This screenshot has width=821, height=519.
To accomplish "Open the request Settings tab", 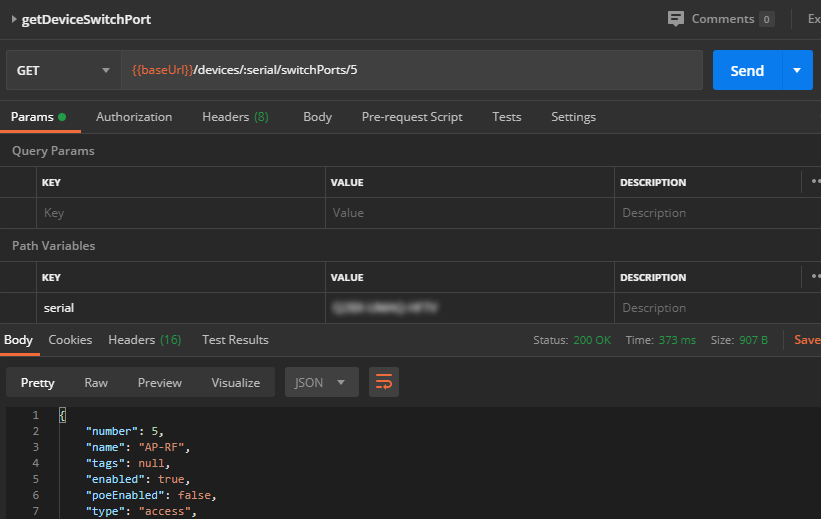I will point(573,117).
